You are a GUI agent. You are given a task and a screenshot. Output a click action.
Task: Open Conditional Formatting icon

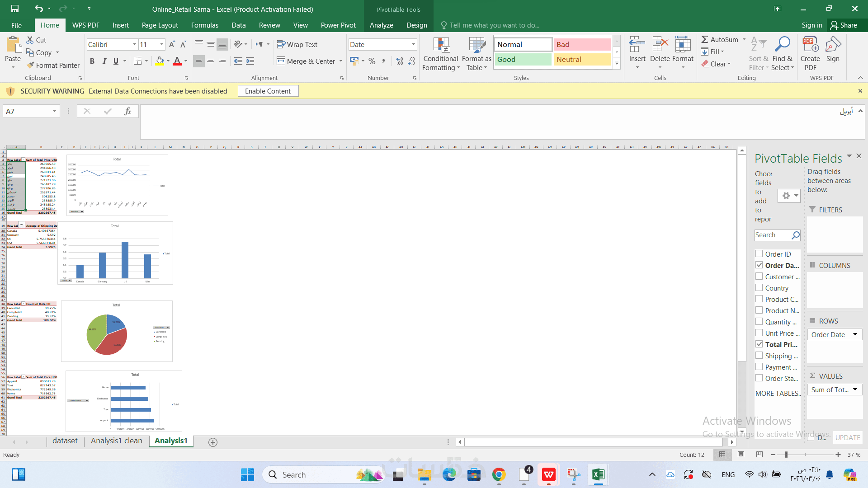[441, 46]
